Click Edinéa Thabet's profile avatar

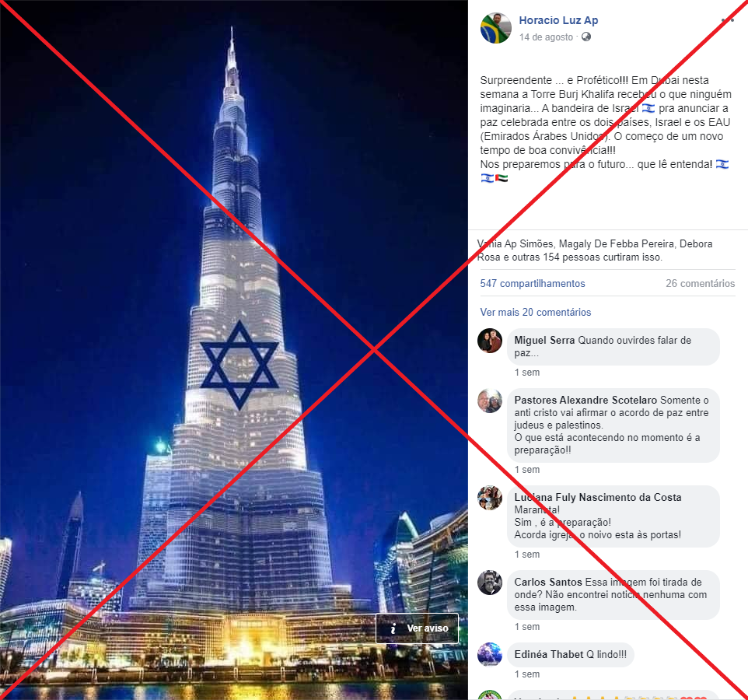(490, 654)
